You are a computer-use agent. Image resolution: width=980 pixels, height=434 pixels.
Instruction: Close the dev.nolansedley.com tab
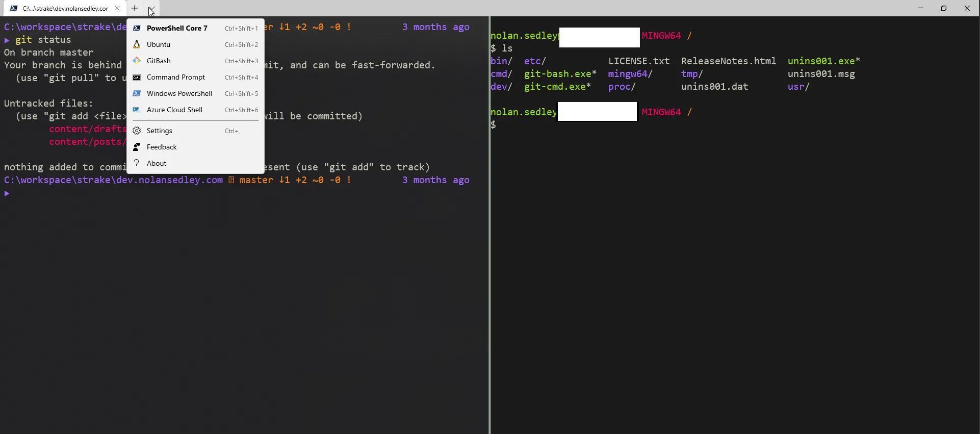[117, 8]
